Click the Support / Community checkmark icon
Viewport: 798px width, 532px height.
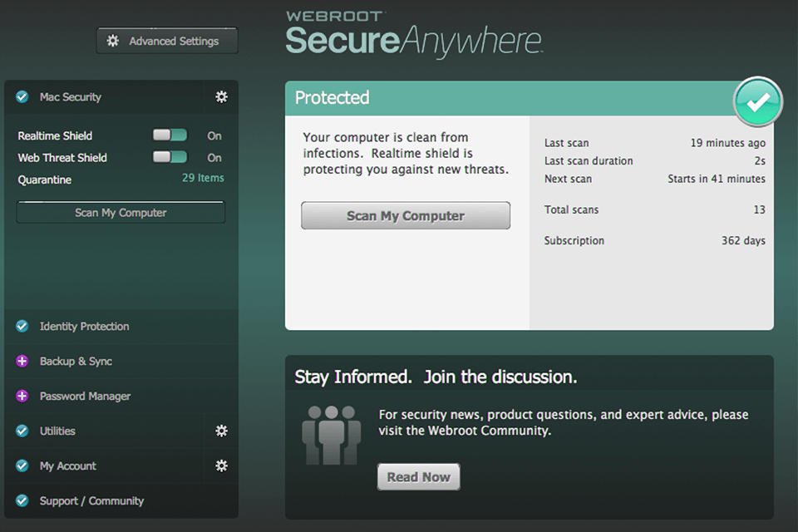[x=22, y=500]
